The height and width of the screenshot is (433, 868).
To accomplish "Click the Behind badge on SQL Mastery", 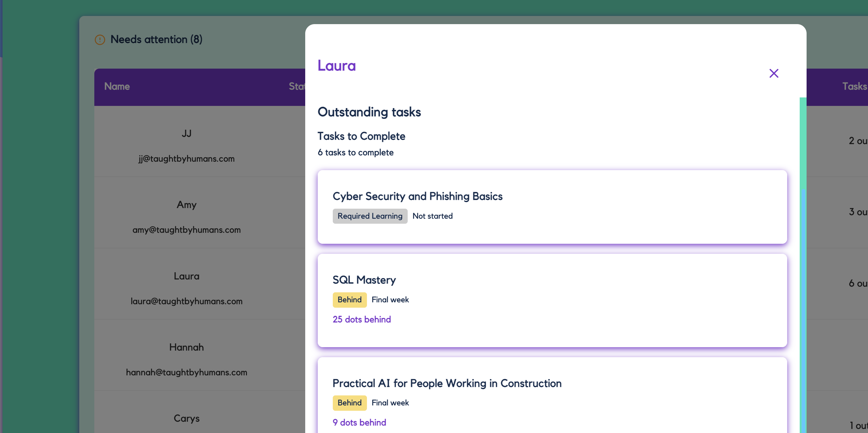I will [x=349, y=300].
